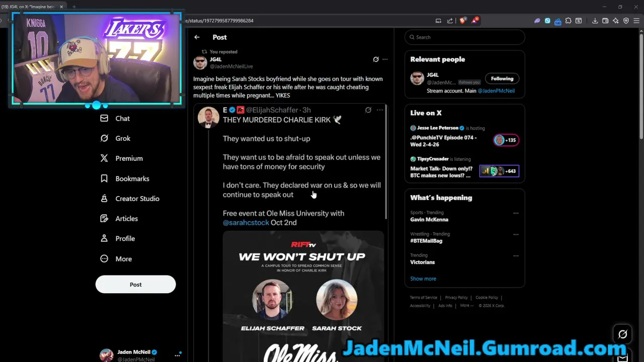This screenshot has width=644, height=362.
Task: Click the Brave Rewards triangle icon
Action: click(x=474, y=21)
